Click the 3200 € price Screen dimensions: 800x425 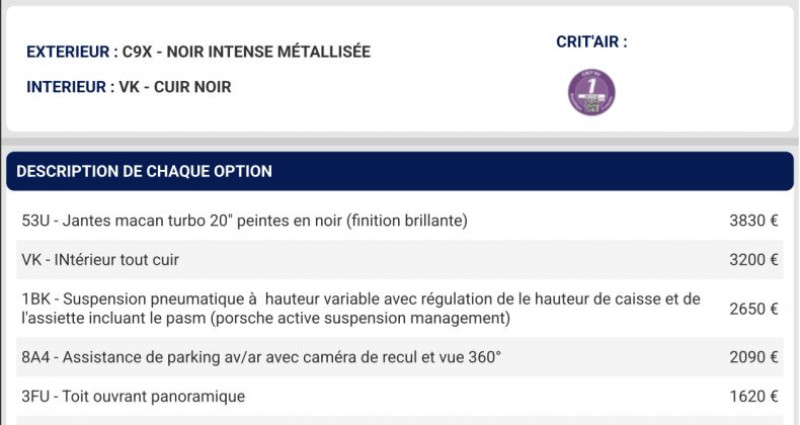click(x=754, y=260)
